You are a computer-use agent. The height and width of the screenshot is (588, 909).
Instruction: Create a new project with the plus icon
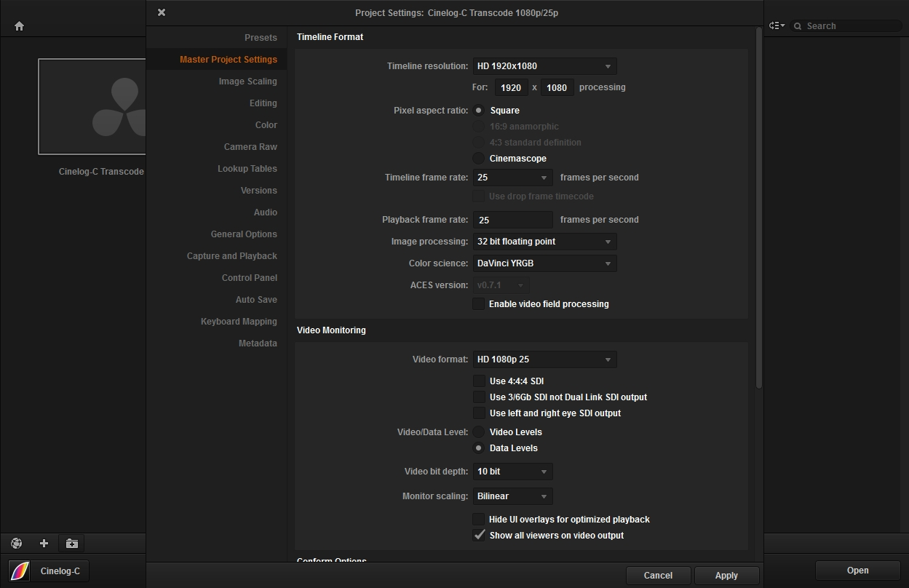(x=44, y=543)
